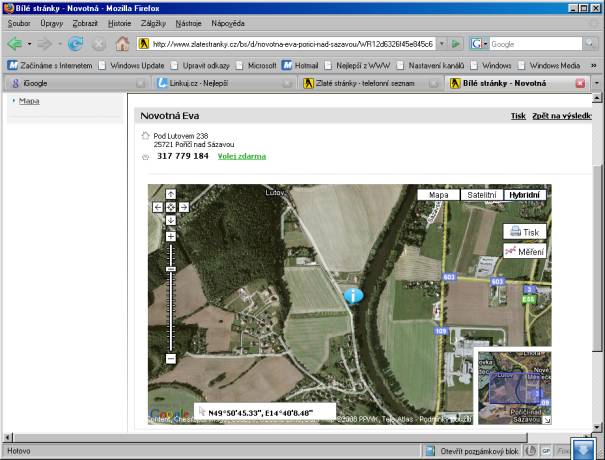The image size is (605, 460).
Task: Pan the map right with arrow button
Action: pyautogui.click(x=183, y=207)
